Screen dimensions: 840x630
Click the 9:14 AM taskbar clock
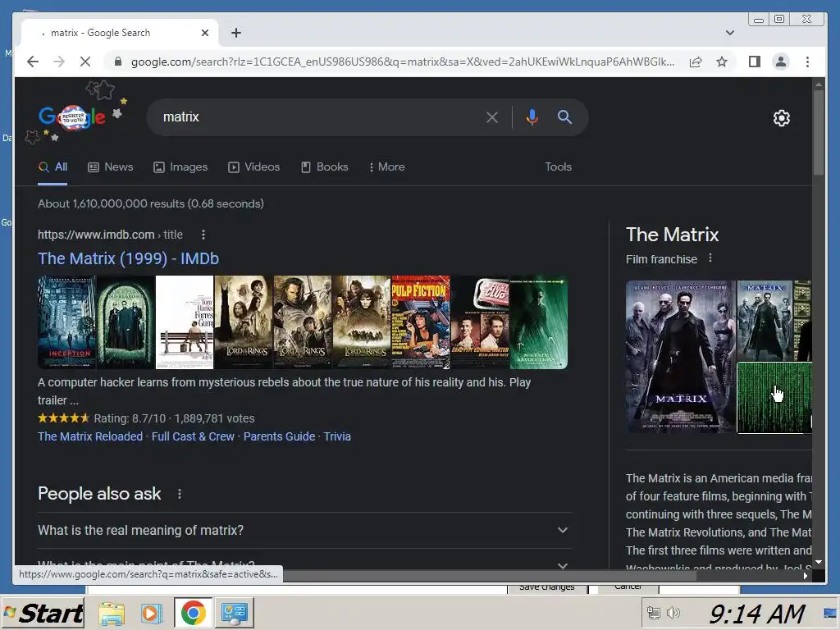[756, 614]
